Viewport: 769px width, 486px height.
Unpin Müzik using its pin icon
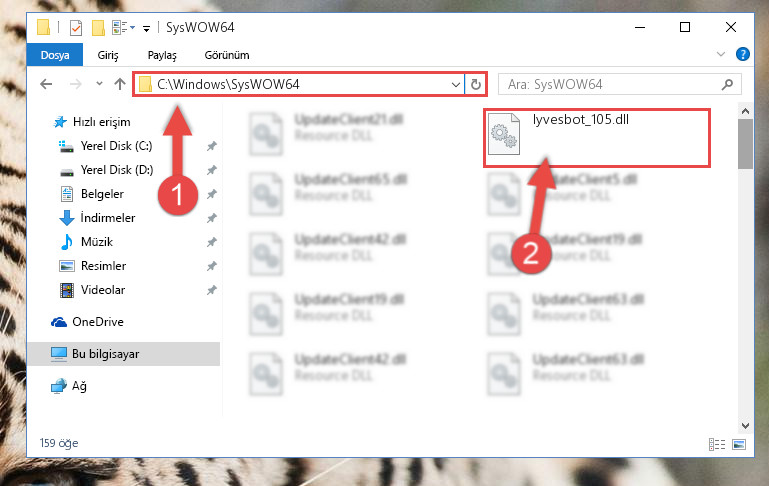click(211, 242)
